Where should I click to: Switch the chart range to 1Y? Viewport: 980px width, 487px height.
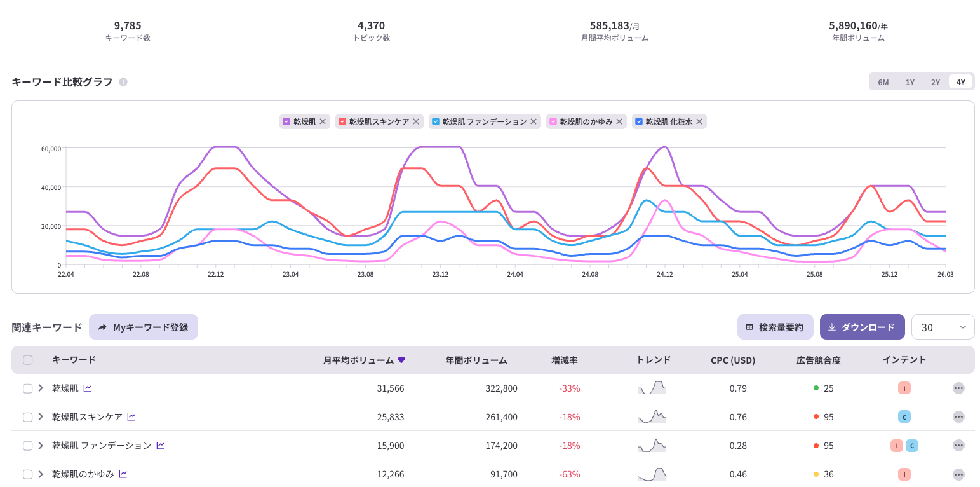pyautogui.click(x=909, y=81)
